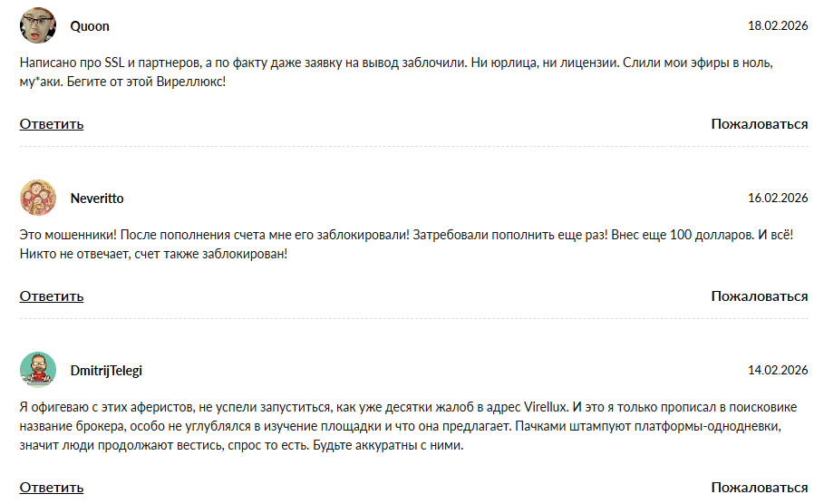
Task: Reply to DmitrijTelegi's review with Ответить
Action: 52,488
